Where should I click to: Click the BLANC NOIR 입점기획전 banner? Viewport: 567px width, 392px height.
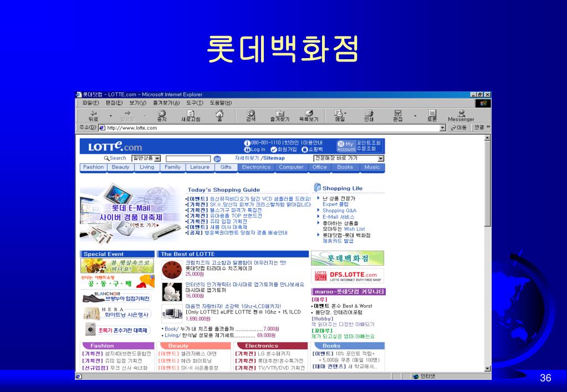117,297
